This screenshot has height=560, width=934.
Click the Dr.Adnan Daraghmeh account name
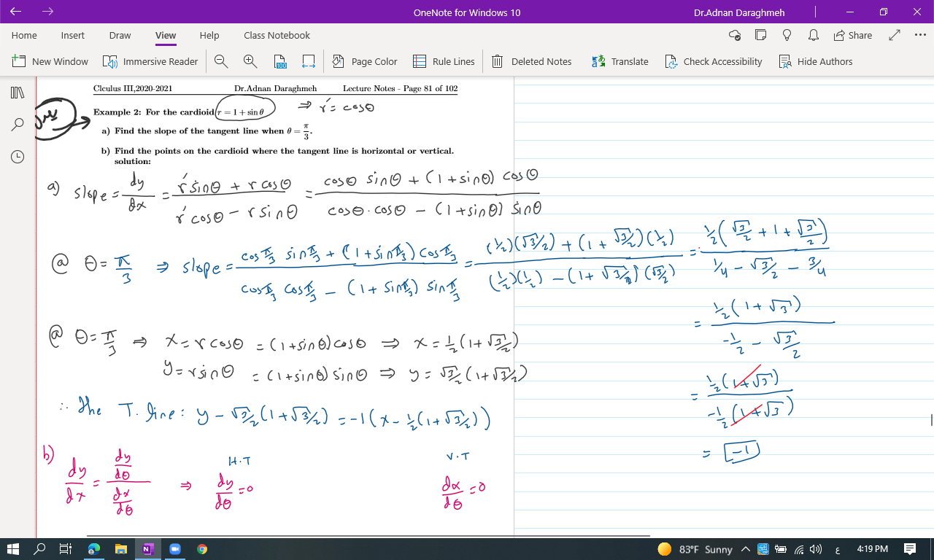[739, 12]
